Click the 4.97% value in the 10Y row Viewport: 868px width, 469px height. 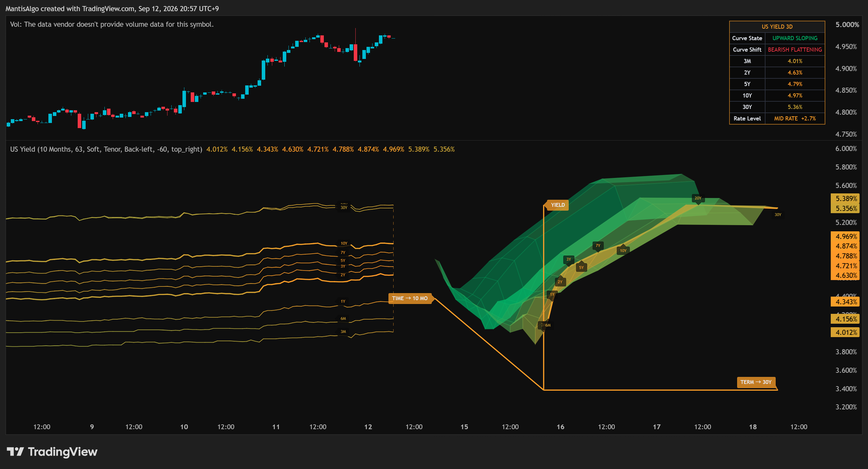coord(794,95)
